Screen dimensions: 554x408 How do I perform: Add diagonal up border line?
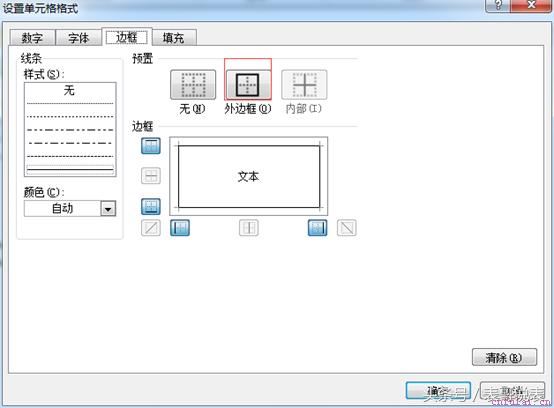tap(151, 228)
